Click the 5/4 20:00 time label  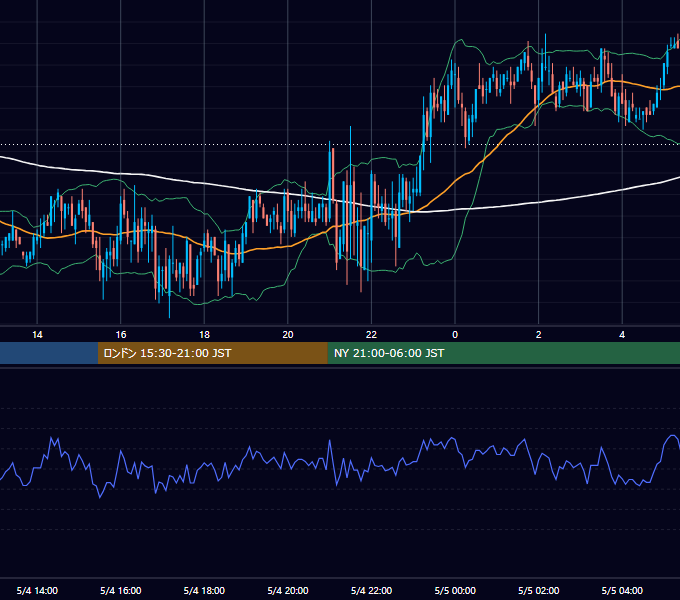click(288, 591)
